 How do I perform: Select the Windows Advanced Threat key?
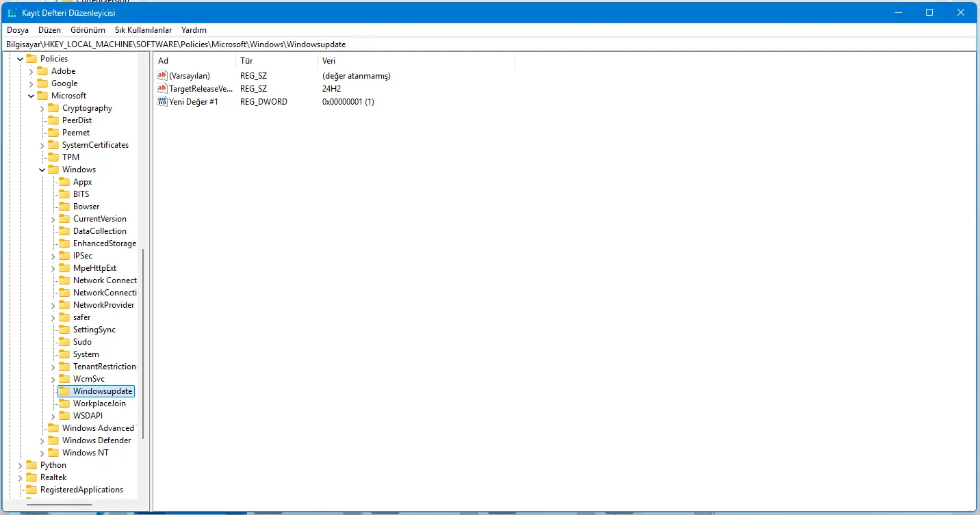coord(99,428)
